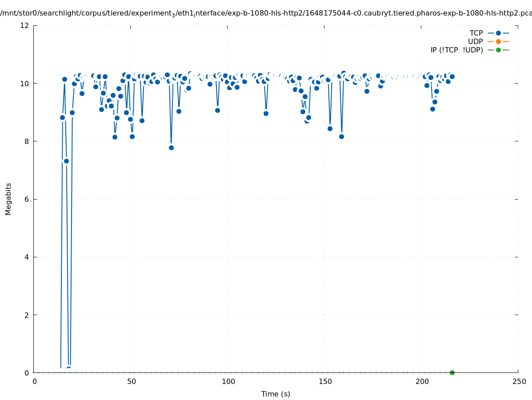This screenshot has height=400, width=532.
Task: Click the last TCP data point of the series
Action: (452, 76)
